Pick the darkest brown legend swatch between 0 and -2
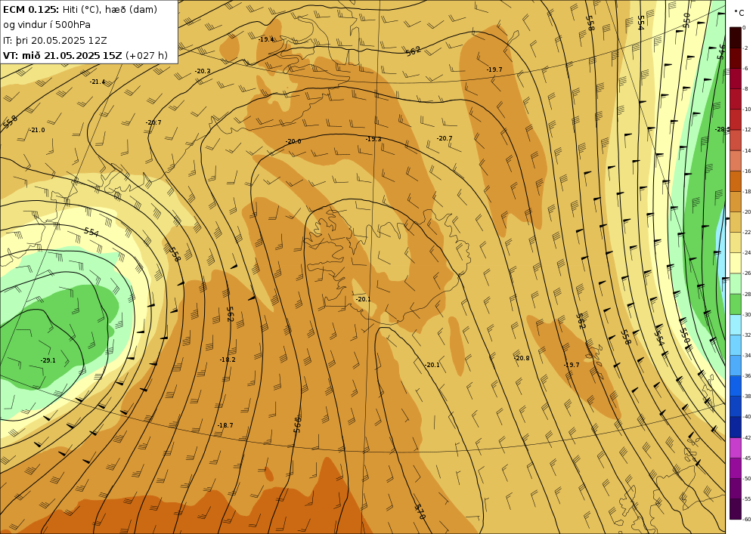Image resolution: width=756 pixels, height=534 pixels. [736, 38]
